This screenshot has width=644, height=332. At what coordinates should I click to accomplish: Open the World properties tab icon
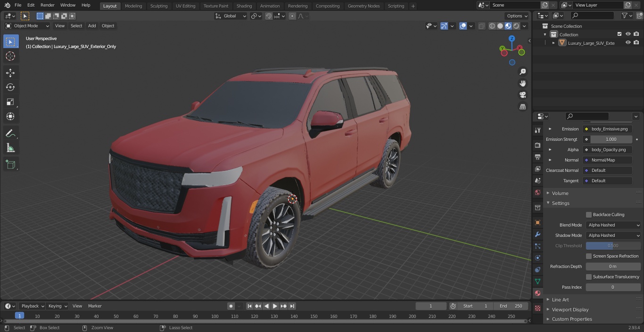point(537,192)
